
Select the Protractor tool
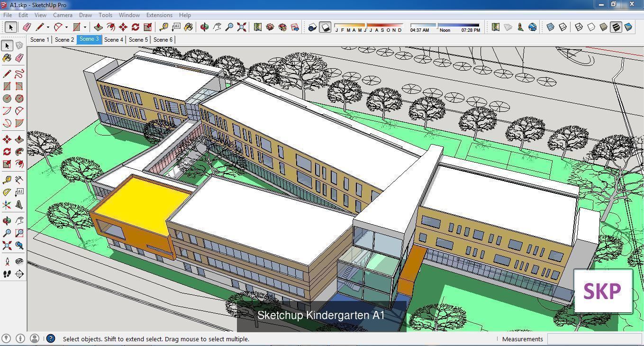[7, 192]
